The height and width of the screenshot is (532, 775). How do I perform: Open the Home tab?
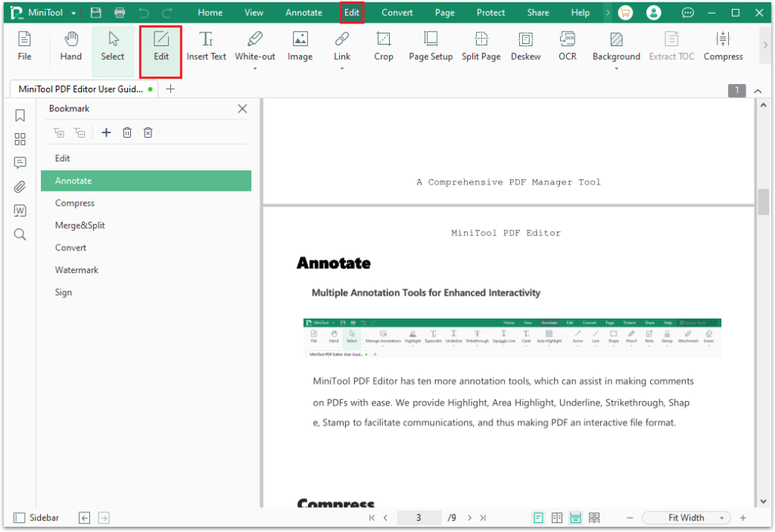tap(210, 13)
